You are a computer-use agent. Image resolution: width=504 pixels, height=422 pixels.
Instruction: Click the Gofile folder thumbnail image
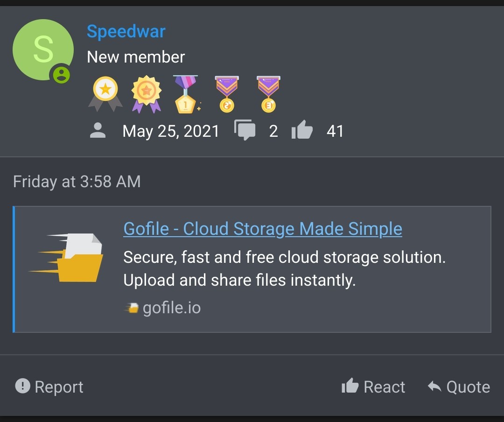click(x=67, y=257)
